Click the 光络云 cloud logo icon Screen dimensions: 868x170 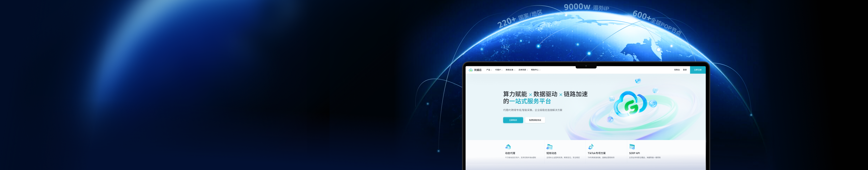tap(471, 70)
